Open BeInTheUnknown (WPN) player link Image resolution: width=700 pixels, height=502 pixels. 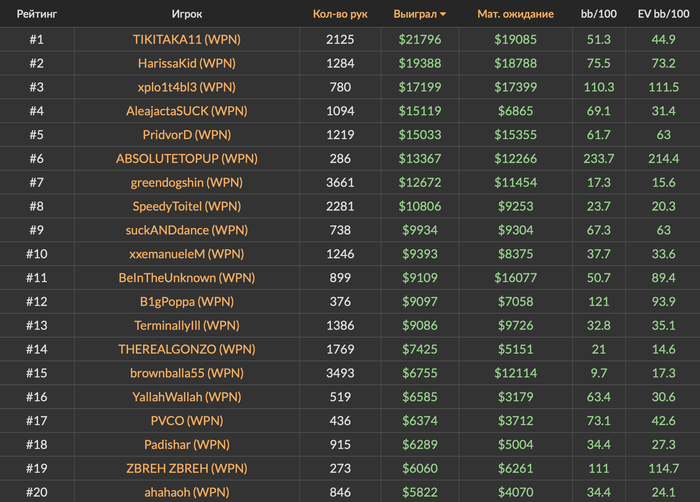187,278
